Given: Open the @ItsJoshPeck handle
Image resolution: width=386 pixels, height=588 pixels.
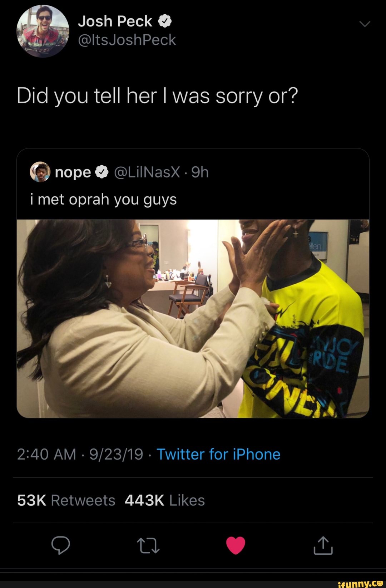Looking at the screenshot, I should tap(127, 40).
